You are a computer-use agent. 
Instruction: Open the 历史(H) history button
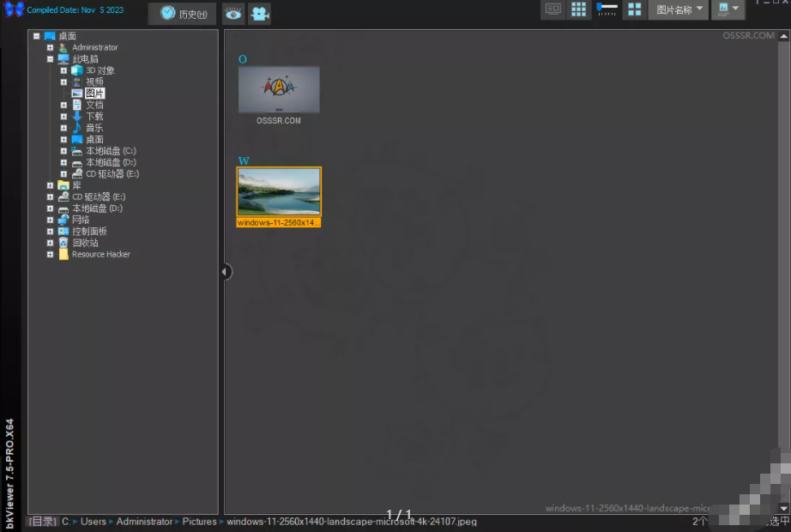pyautogui.click(x=183, y=14)
